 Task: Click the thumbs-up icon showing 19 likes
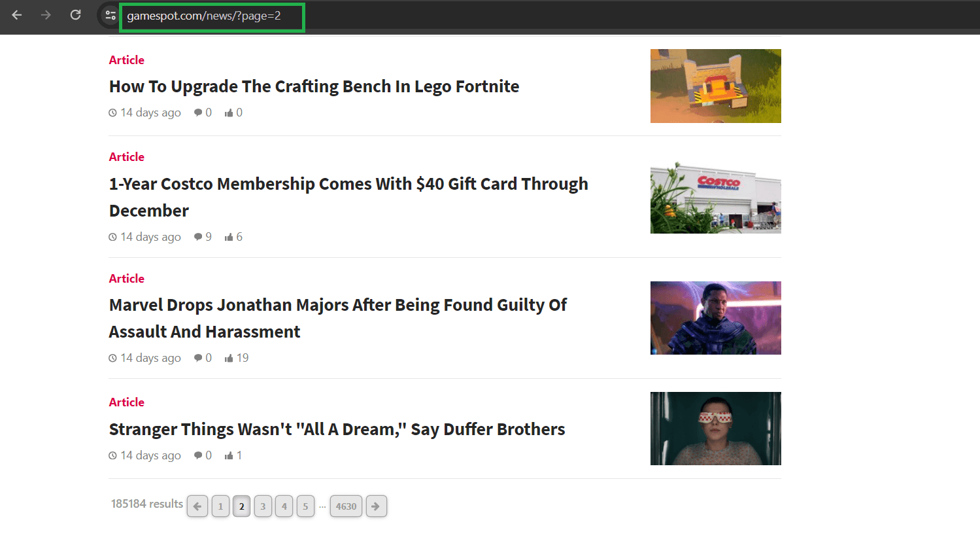tap(229, 358)
